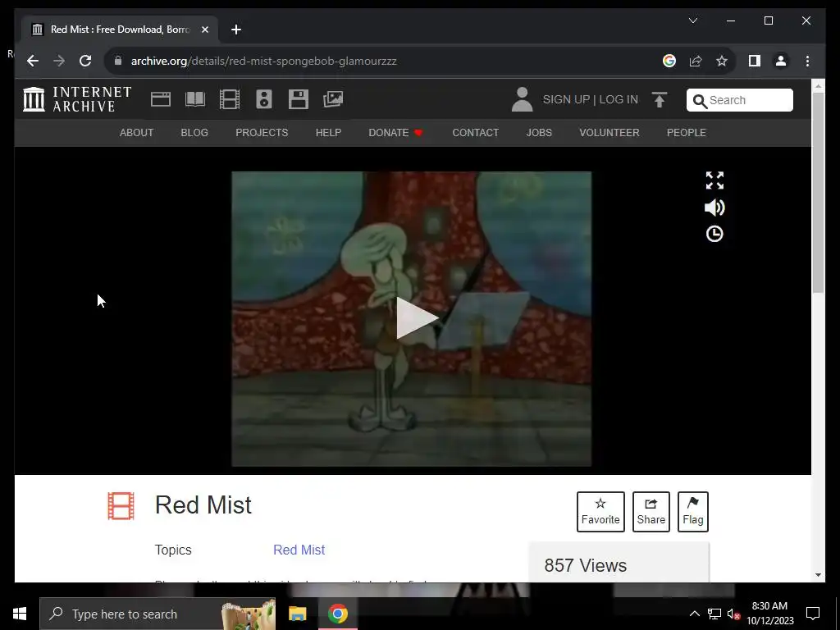The height and width of the screenshot is (630, 840).
Task: Click the 857 Views text
Action: pos(586,566)
